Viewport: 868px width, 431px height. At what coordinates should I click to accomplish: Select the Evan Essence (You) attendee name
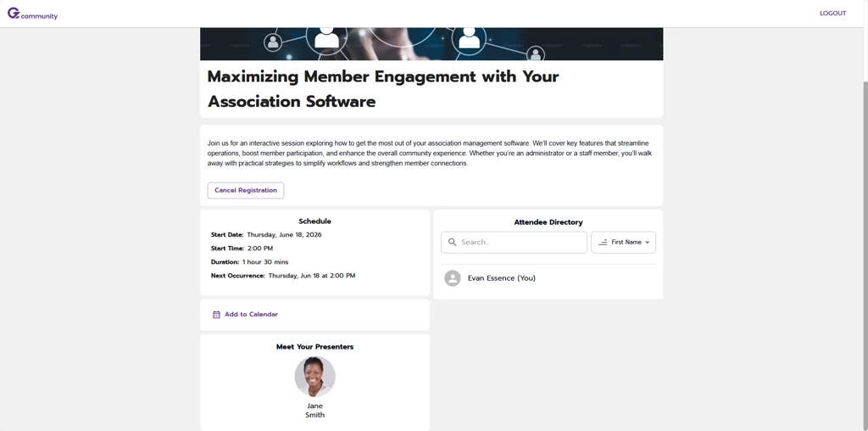tap(502, 278)
